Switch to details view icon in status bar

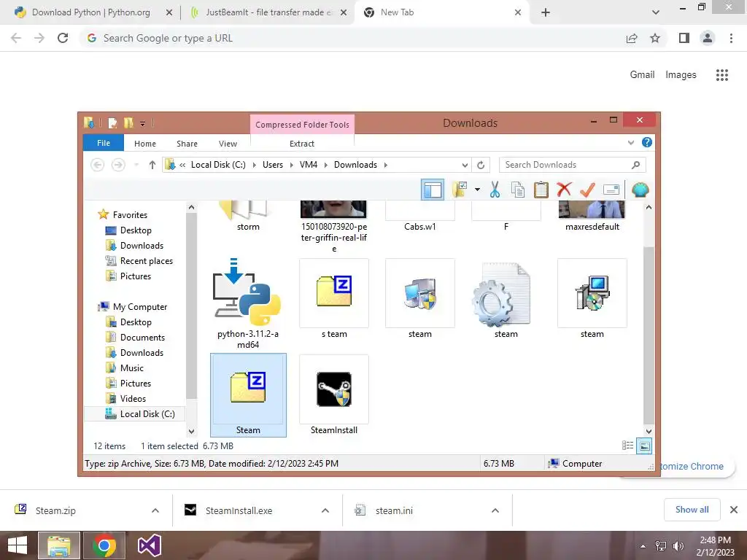pos(627,446)
